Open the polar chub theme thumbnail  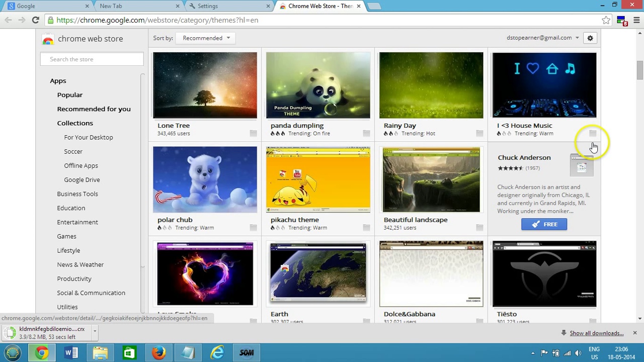[205, 179]
